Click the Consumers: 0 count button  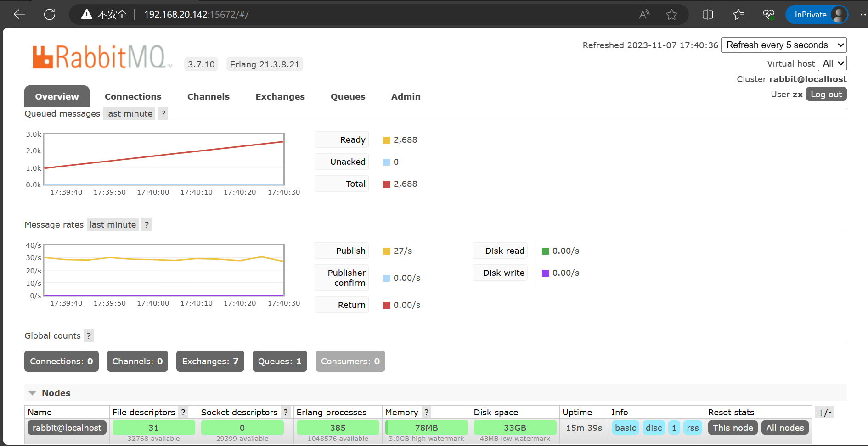[350, 361]
